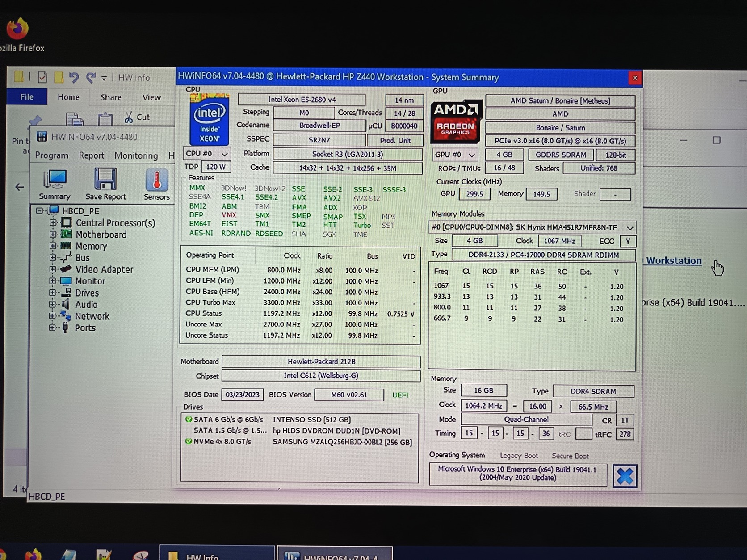Click the Hewlett-Packard 212B motherboard field
747x560 pixels.
[x=321, y=361]
